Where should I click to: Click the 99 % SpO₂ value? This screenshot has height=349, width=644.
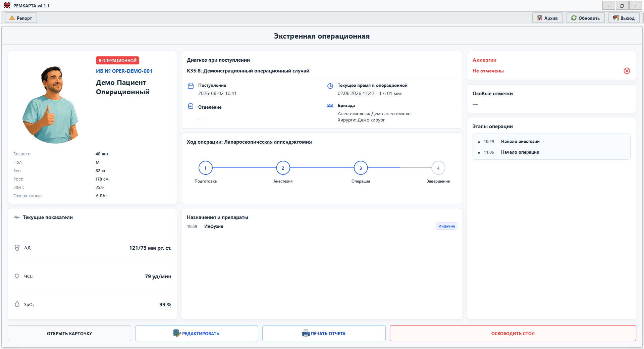[165, 305]
